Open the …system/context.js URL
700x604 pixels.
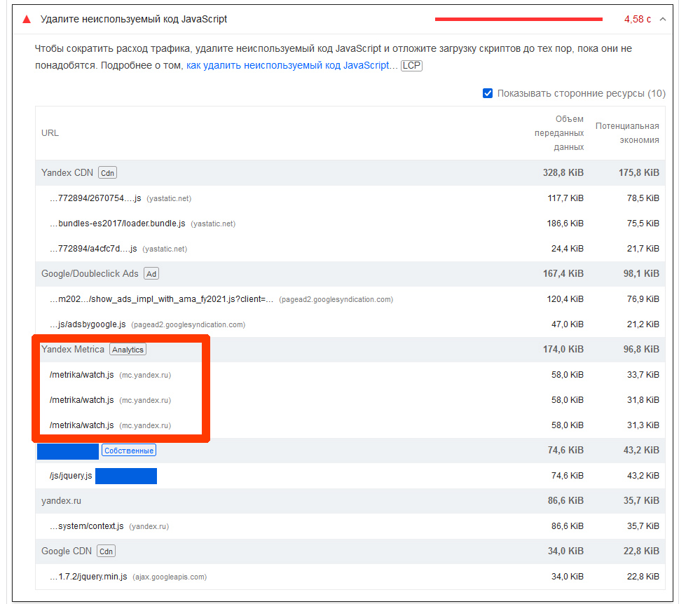(x=87, y=526)
